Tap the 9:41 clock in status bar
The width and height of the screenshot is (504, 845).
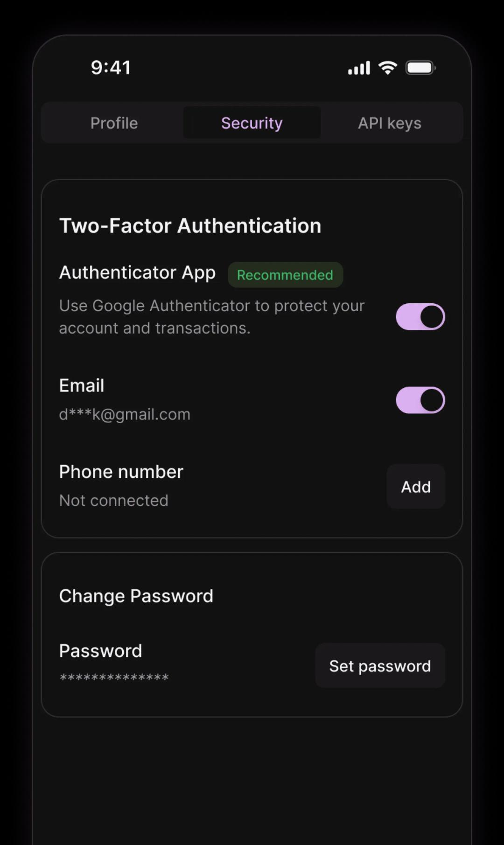[111, 68]
